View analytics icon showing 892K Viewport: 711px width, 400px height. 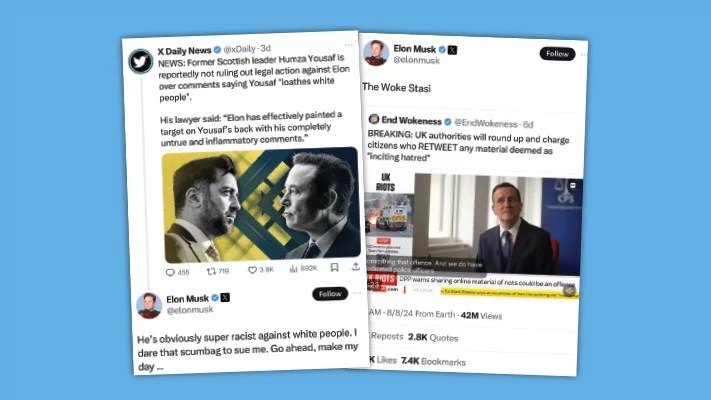(293, 268)
